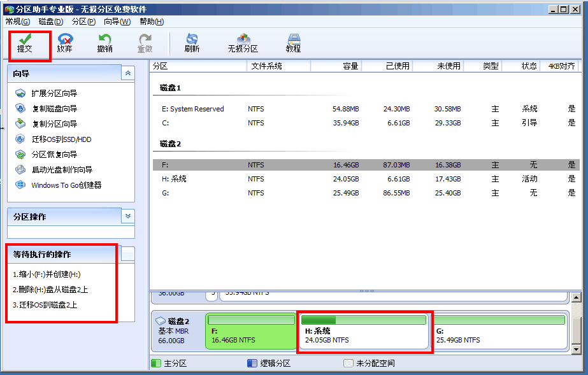588x375 pixels.
Task: Open the Windows To Go创建器 icon
Action: click(67, 185)
